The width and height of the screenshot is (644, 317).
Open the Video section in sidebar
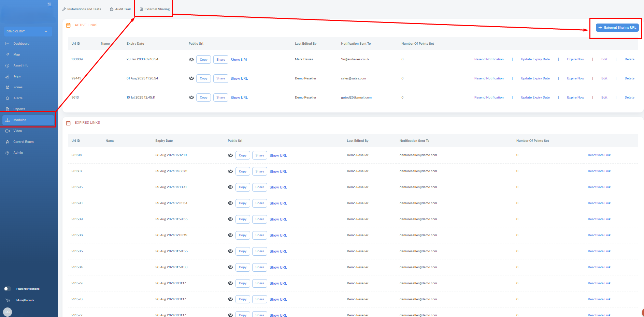coord(17,131)
